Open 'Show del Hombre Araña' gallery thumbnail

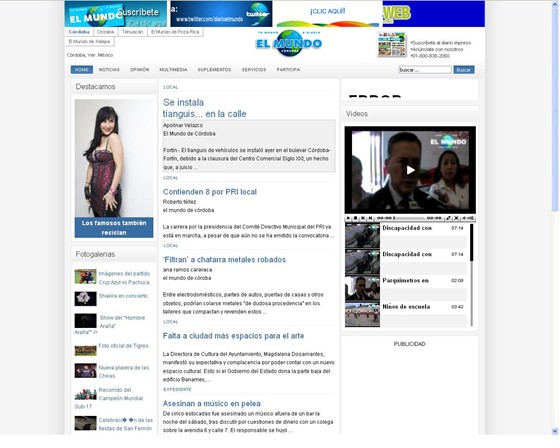point(85,320)
